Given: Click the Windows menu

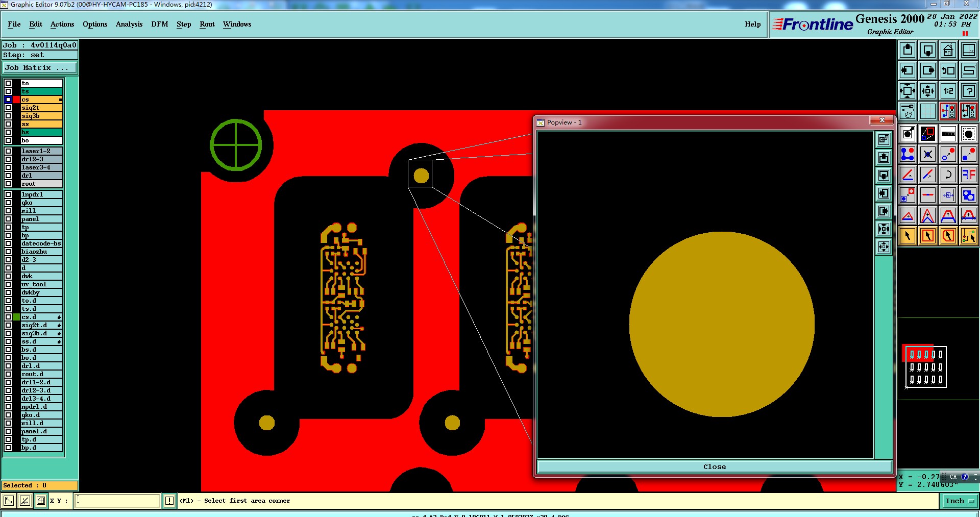Looking at the screenshot, I should pyautogui.click(x=237, y=24).
